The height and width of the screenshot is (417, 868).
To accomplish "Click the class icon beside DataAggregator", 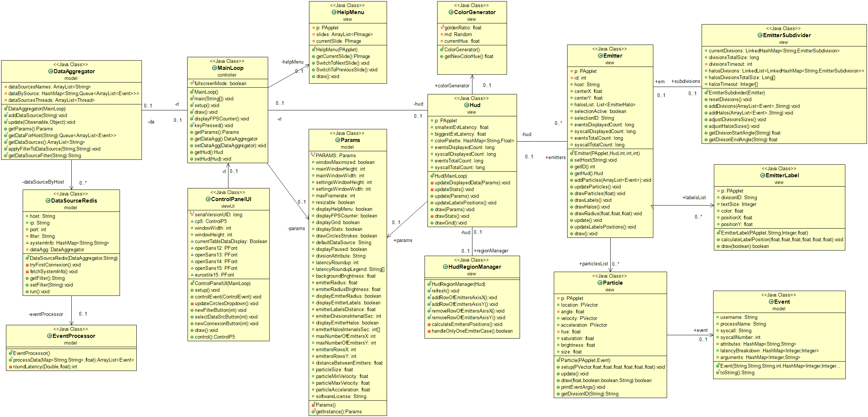I will click(x=51, y=71).
